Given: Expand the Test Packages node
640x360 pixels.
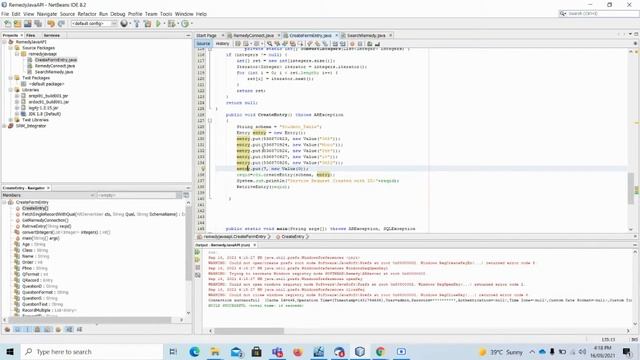Looking at the screenshot, I should [11, 78].
